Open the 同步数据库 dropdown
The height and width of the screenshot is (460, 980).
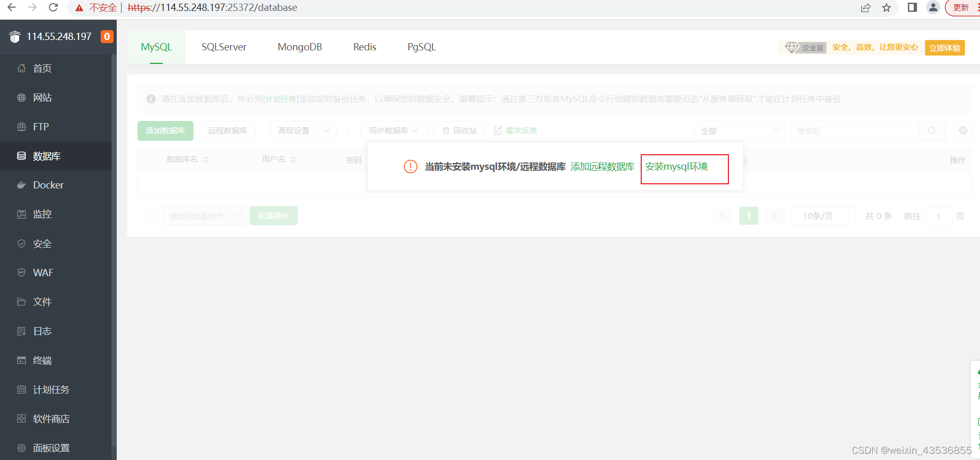[x=394, y=131]
